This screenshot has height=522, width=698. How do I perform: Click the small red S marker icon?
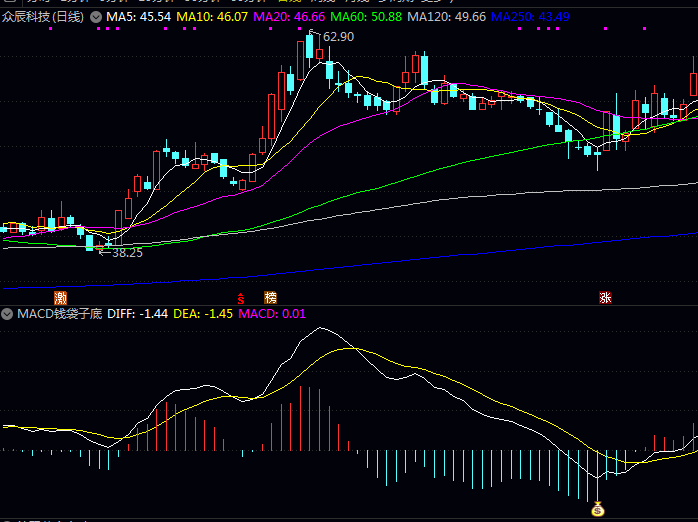tap(240, 298)
